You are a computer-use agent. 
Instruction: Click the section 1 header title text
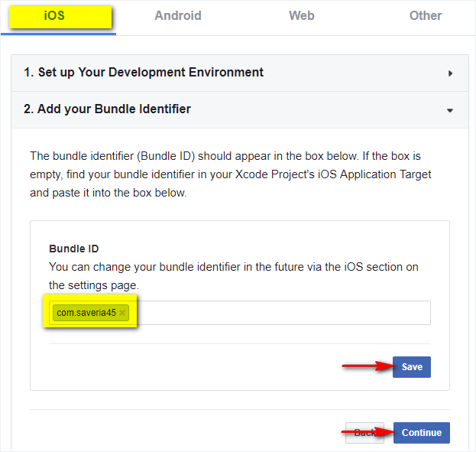(x=144, y=73)
